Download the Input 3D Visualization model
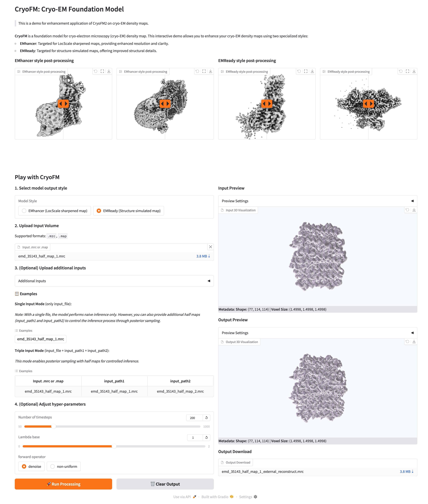The width and height of the screenshot is (428, 504). (x=414, y=210)
